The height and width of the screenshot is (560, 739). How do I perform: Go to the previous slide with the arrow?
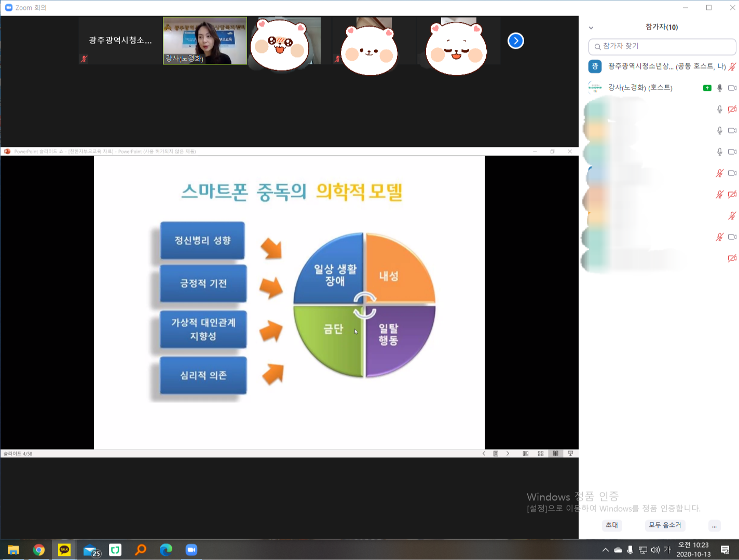484,454
